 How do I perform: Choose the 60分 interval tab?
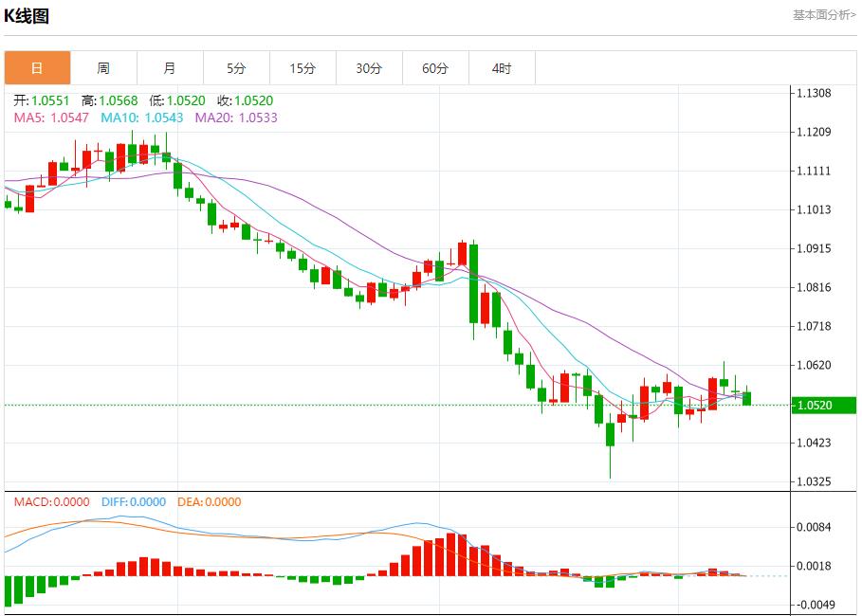[435, 68]
